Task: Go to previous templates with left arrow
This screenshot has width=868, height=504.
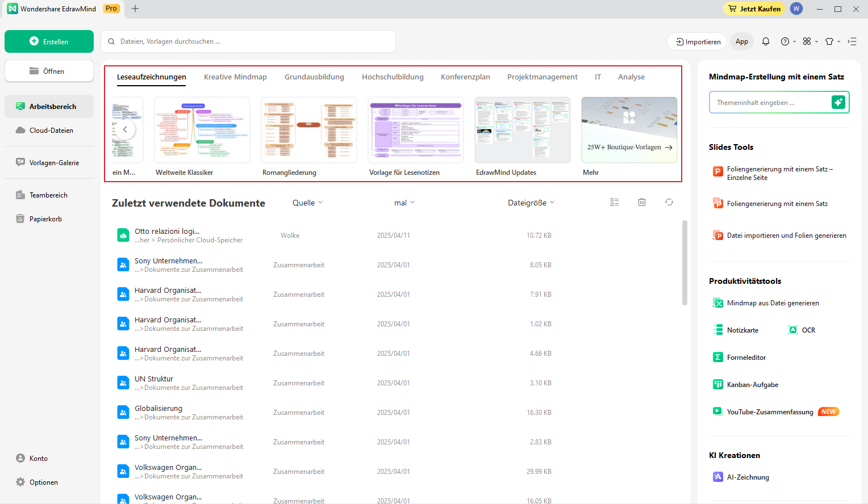Action: pos(125,129)
